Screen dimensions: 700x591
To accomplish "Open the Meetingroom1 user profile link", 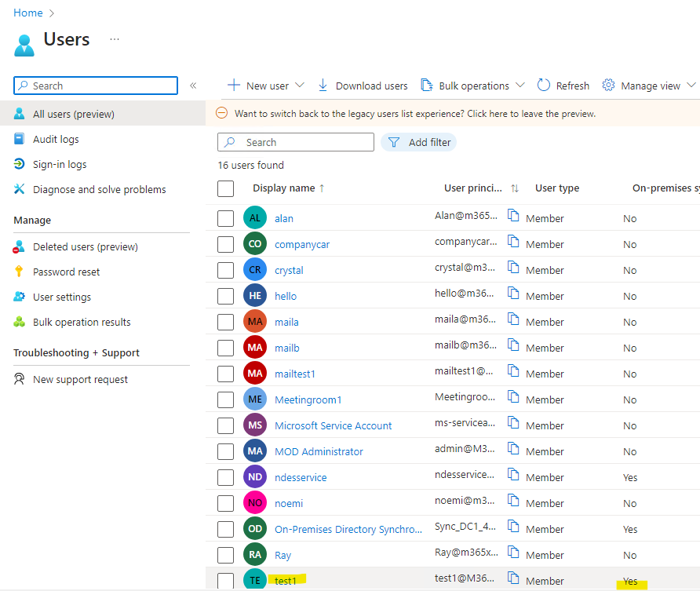I will pyautogui.click(x=308, y=400).
